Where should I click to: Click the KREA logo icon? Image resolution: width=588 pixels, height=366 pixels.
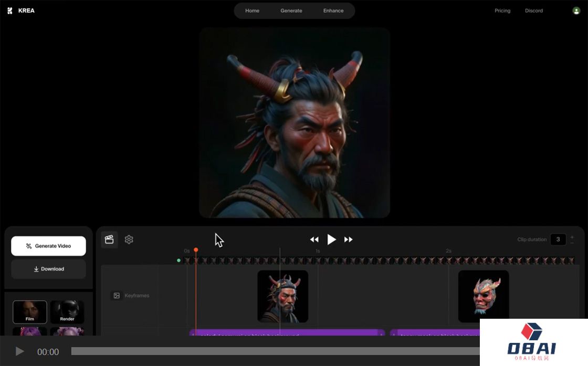[9, 11]
